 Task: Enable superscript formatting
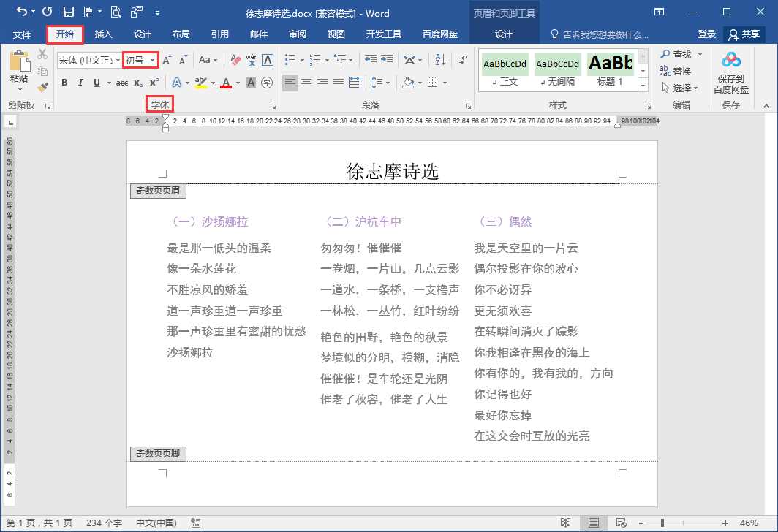point(153,82)
